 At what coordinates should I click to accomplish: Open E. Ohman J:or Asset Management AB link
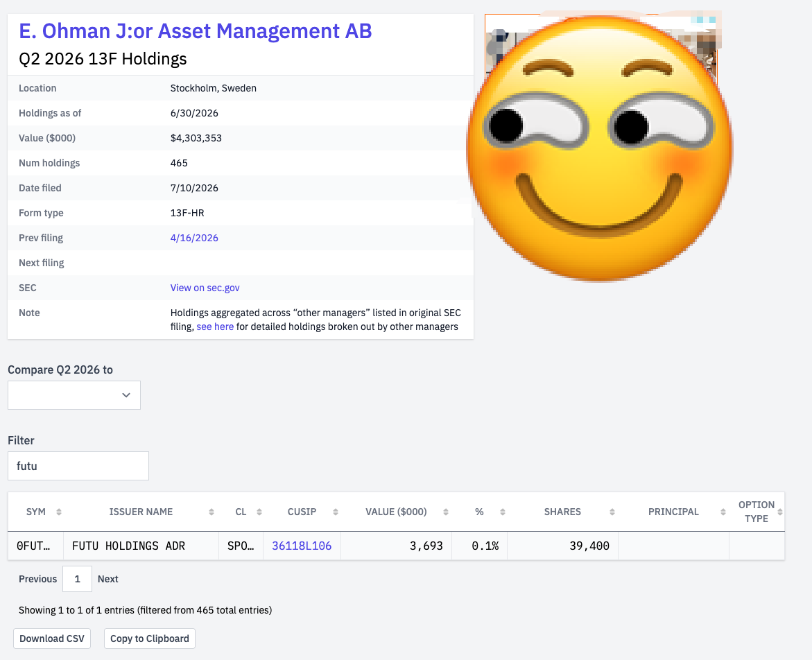point(196,31)
